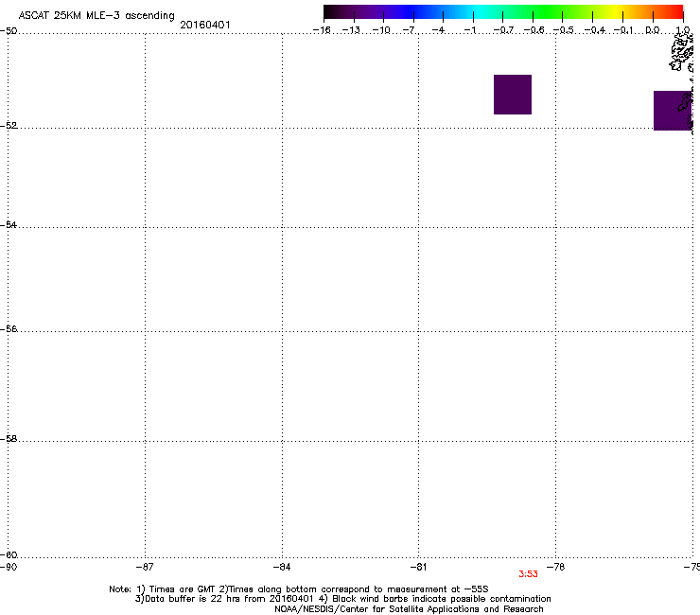The width and height of the screenshot is (700, 615).
Task: Click the -84 longitude axis label
Action: (x=282, y=567)
